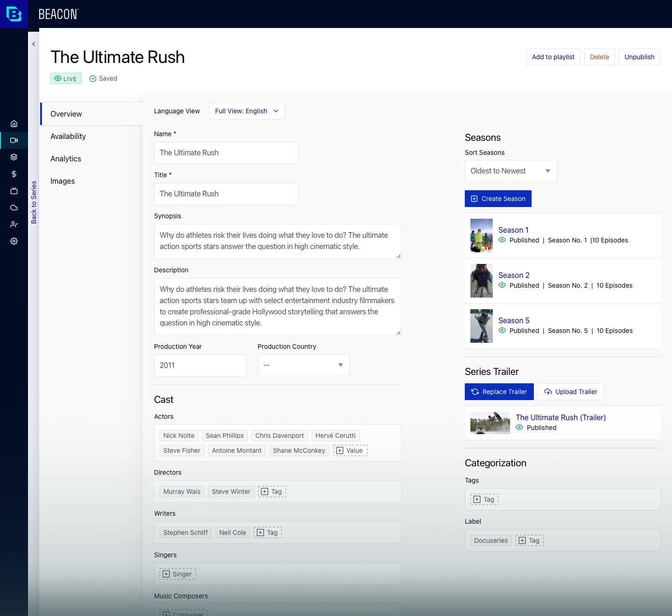672x616 pixels.
Task: Select the video camera sidebar icon
Action: [14, 140]
